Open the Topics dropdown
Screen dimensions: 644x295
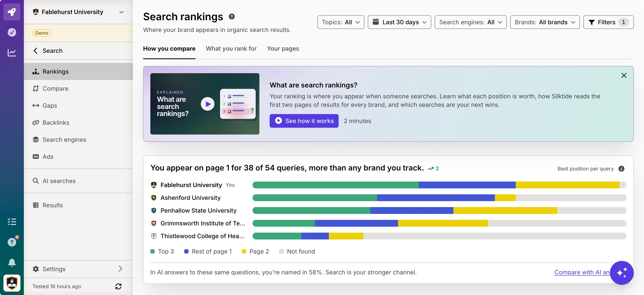(x=341, y=22)
